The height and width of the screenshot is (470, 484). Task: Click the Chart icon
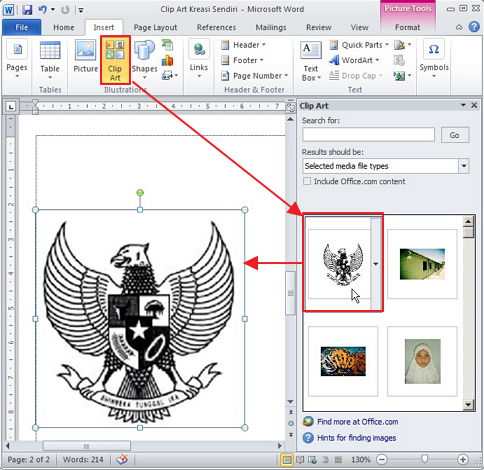[x=167, y=60]
